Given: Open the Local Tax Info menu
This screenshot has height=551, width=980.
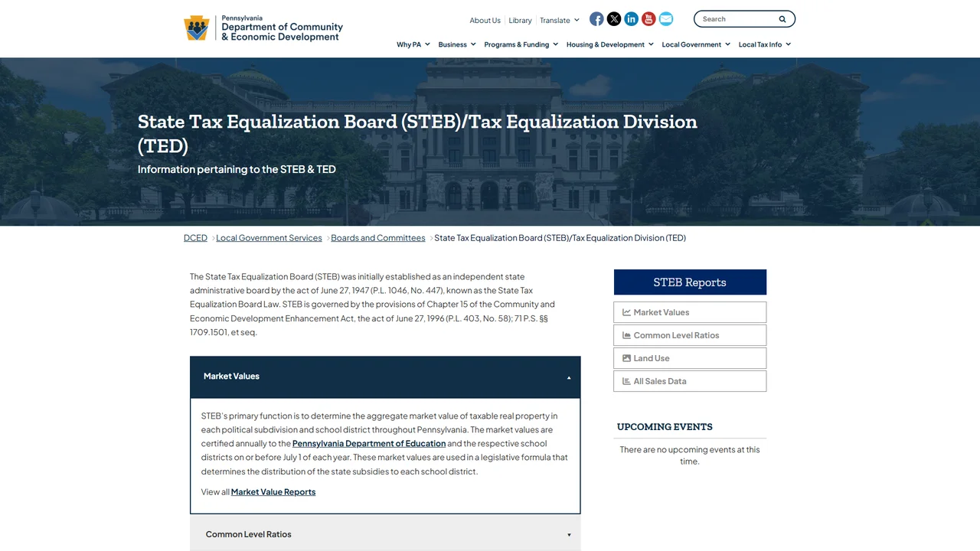Looking at the screenshot, I should tap(765, 44).
